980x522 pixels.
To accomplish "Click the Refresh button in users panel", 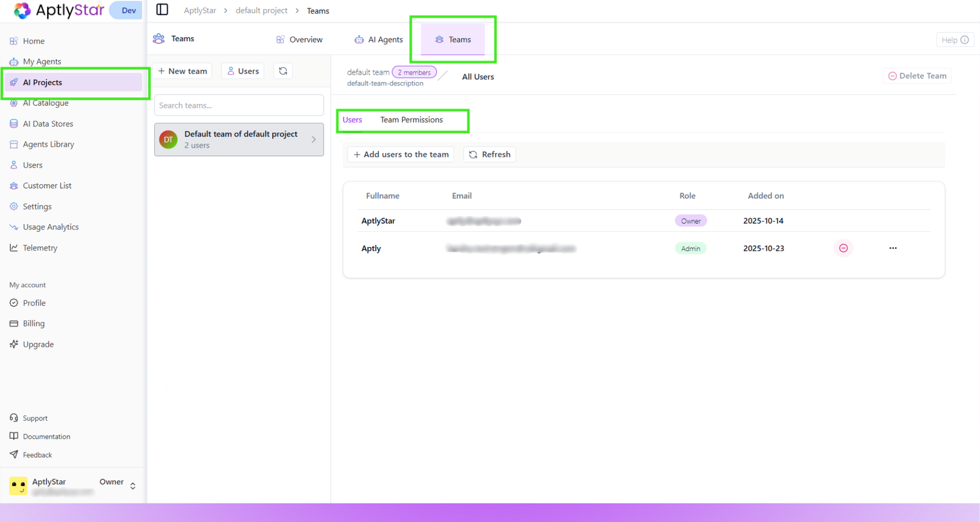I will (x=490, y=154).
